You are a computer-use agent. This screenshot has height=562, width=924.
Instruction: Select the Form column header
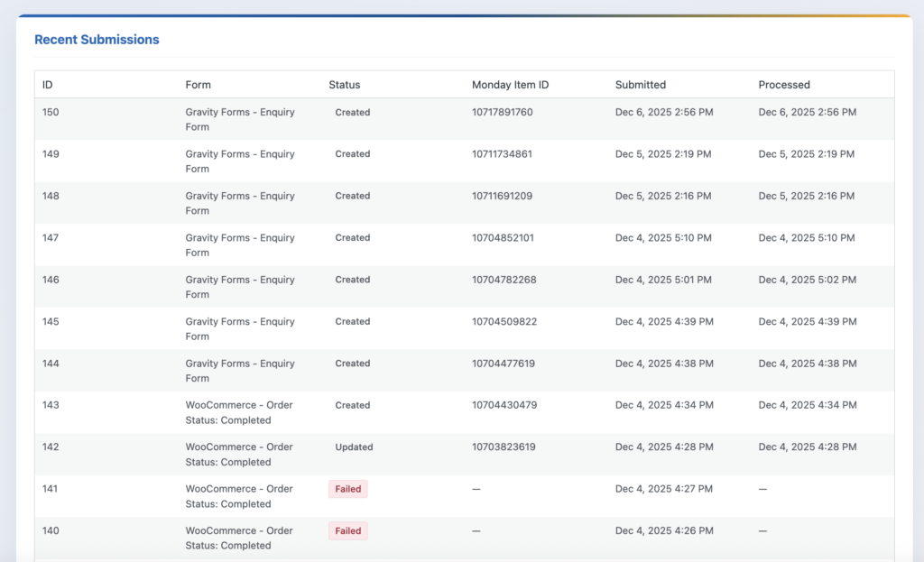pyautogui.click(x=198, y=85)
